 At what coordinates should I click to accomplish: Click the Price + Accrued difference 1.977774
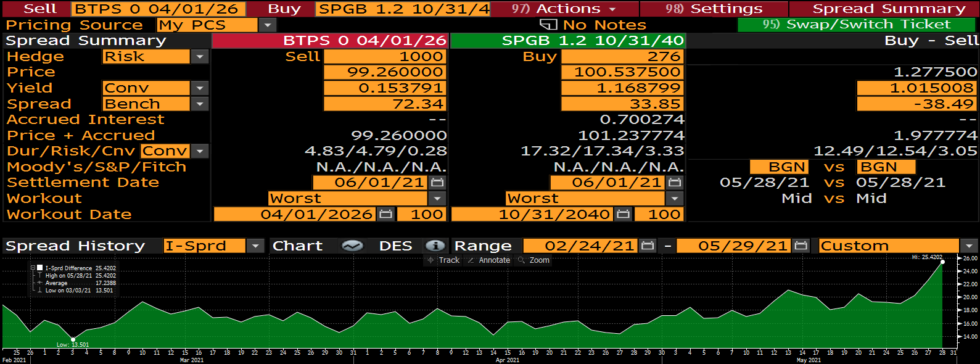tap(935, 136)
